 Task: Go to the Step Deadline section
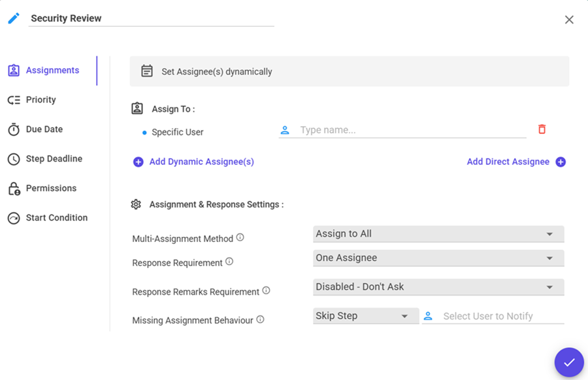[x=54, y=159]
